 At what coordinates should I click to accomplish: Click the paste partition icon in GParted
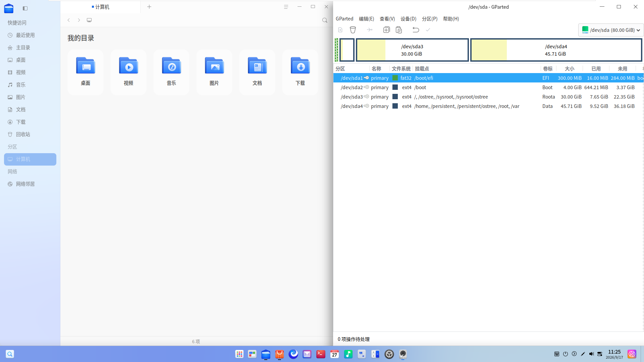pyautogui.click(x=399, y=30)
